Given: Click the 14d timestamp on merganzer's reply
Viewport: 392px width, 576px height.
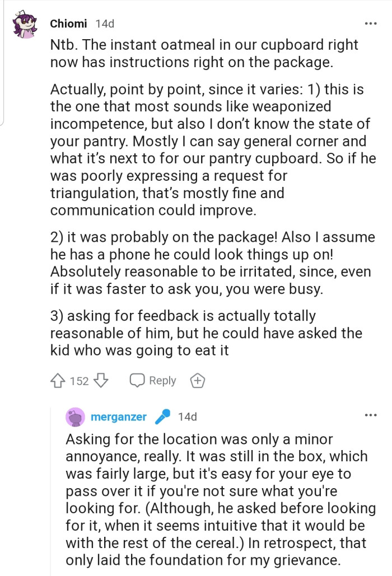Looking at the screenshot, I should point(187,417).
